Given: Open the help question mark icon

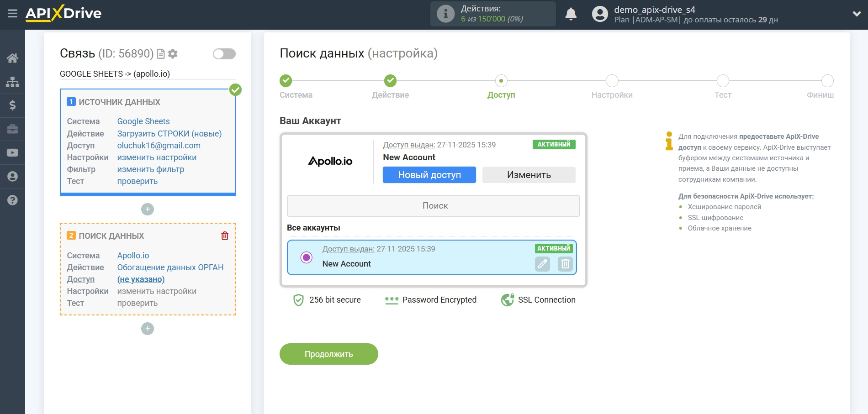Looking at the screenshot, I should [x=12, y=200].
